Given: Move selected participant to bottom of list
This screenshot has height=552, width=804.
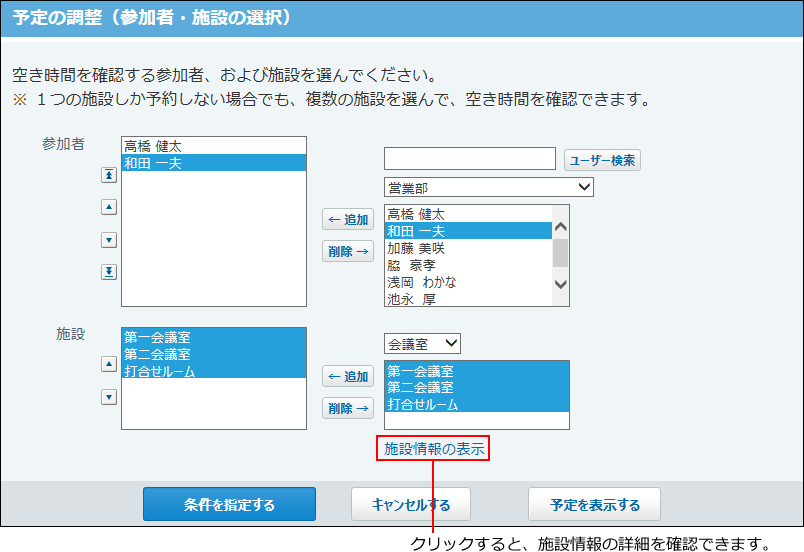Looking at the screenshot, I should point(109,272).
